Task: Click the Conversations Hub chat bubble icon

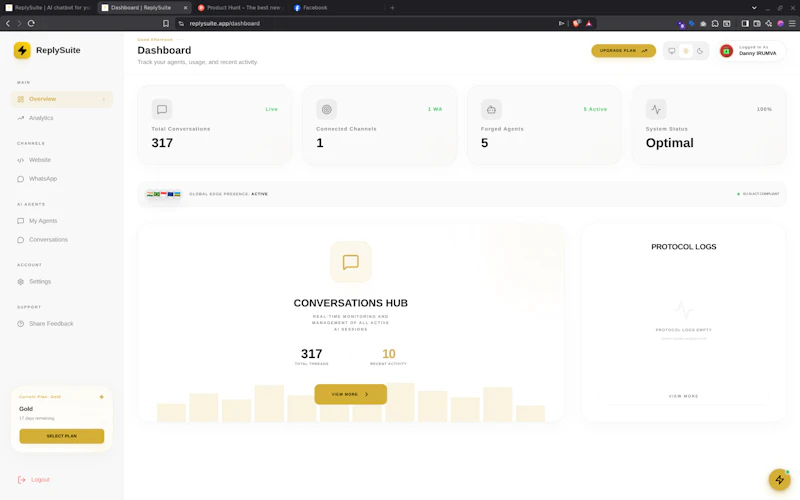Action: click(x=351, y=262)
